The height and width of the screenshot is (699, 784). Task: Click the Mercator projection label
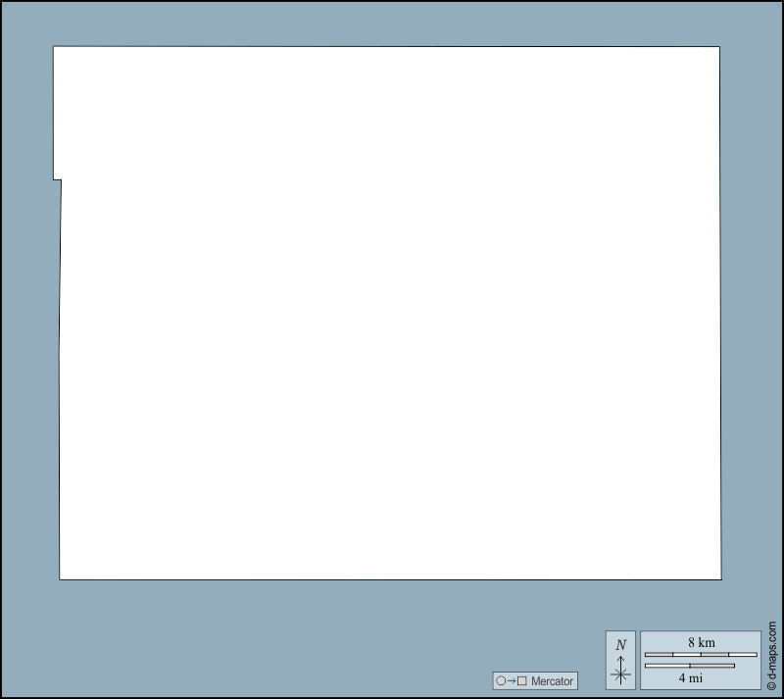pyautogui.click(x=552, y=681)
